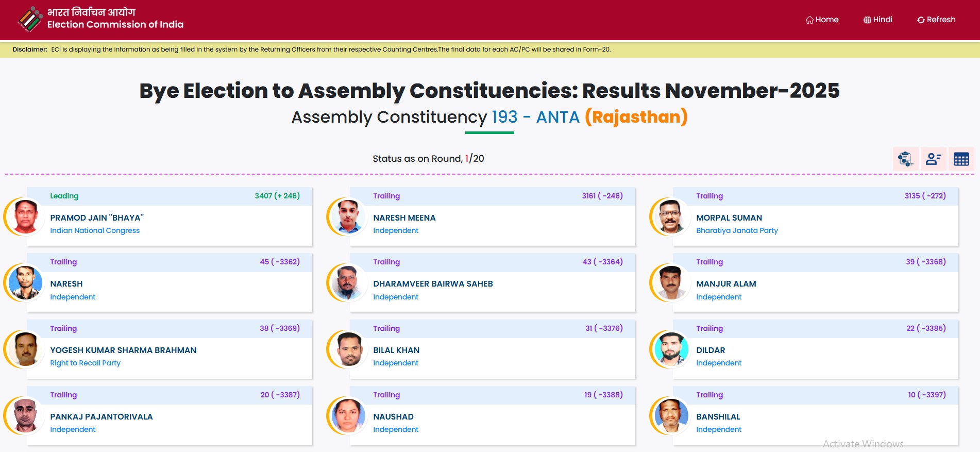Screen dimensions: 980x452
Task: Refresh the results page
Action: tap(941, 20)
